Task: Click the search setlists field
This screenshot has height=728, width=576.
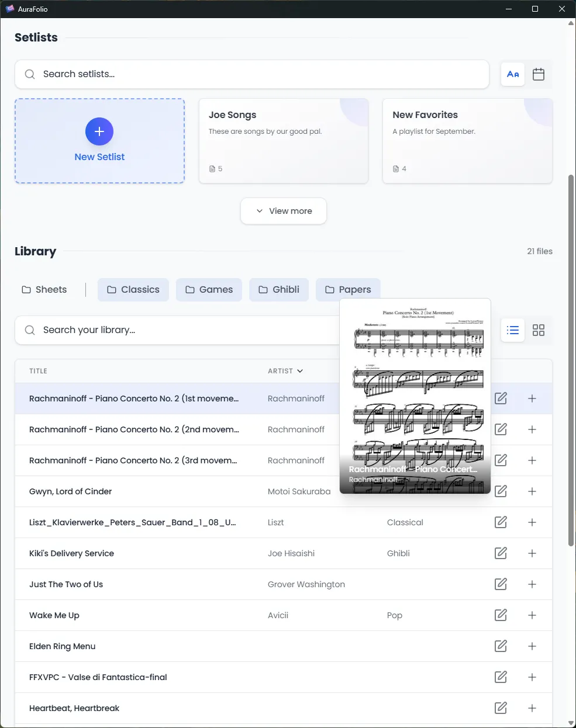Action: tap(251, 74)
